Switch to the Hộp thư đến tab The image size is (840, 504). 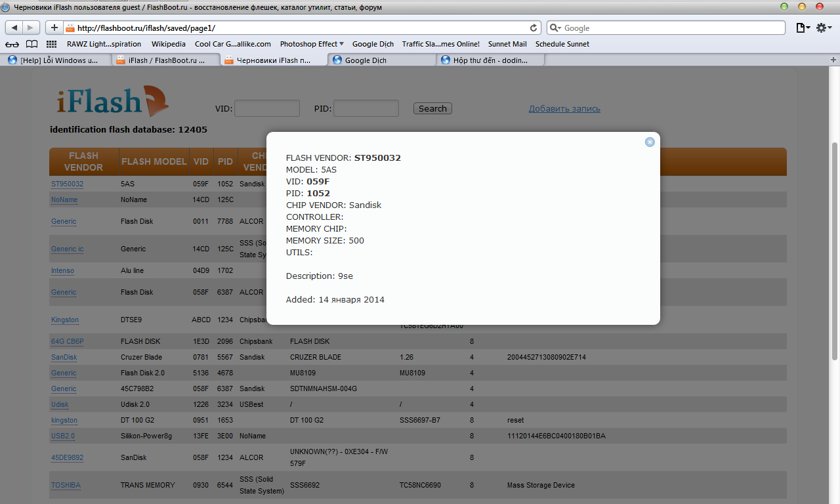(x=490, y=60)
